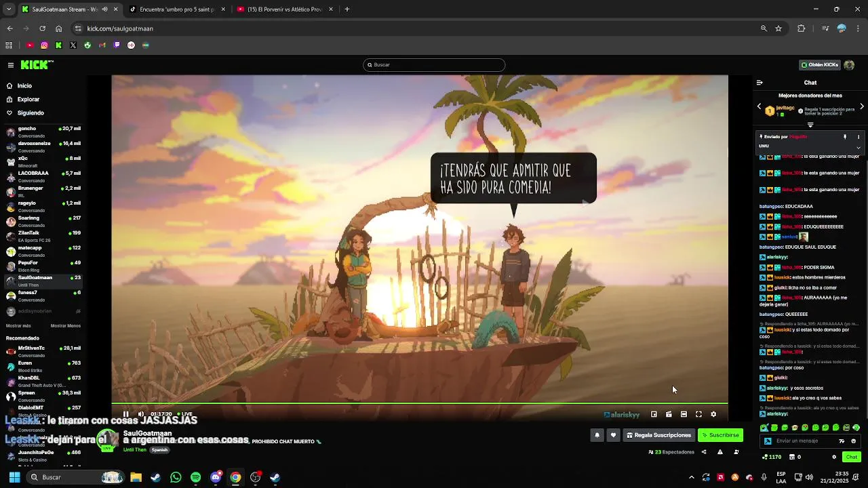This screenshot has height=488, width=868.
Task: Pause the live stream
Action: click(x=125, y=414)
